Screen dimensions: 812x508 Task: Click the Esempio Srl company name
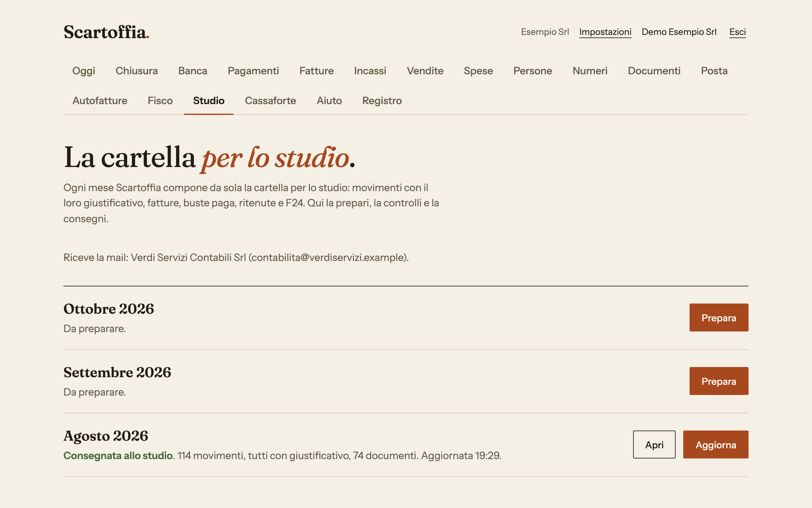point(545,32)
